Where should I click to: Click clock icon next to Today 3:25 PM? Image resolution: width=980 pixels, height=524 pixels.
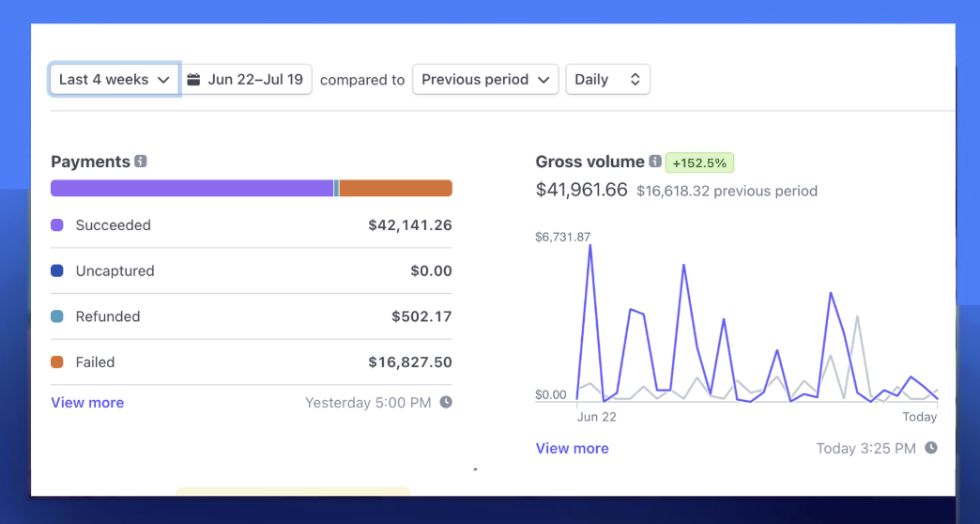[930, 448]
